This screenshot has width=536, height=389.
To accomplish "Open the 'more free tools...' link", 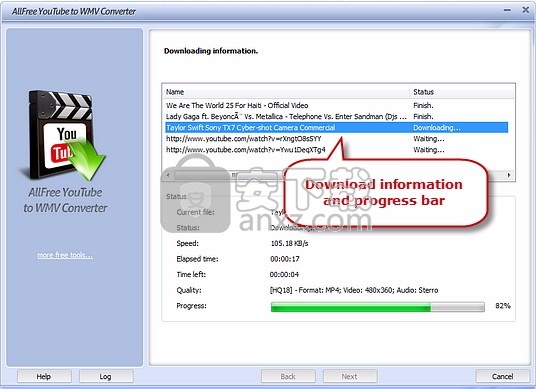I will tap(65, 255).
